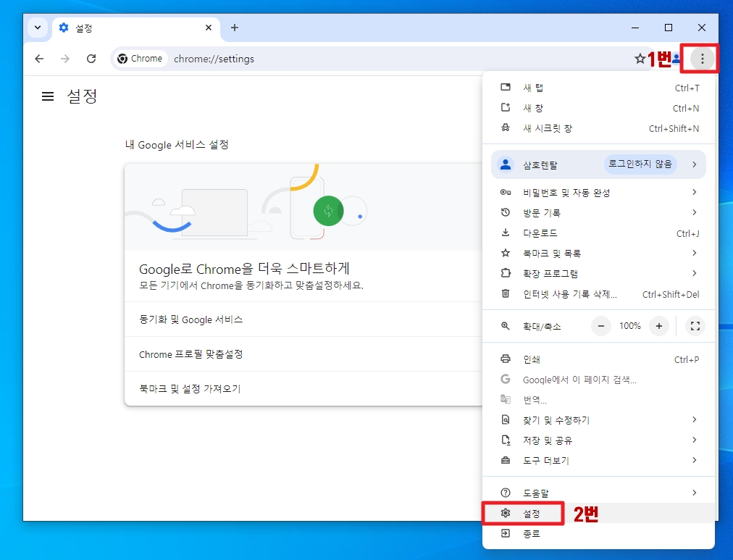Open 새 시크릿 창 from the menu
This screenshot has width=733, height=560.
pos(598,128)
